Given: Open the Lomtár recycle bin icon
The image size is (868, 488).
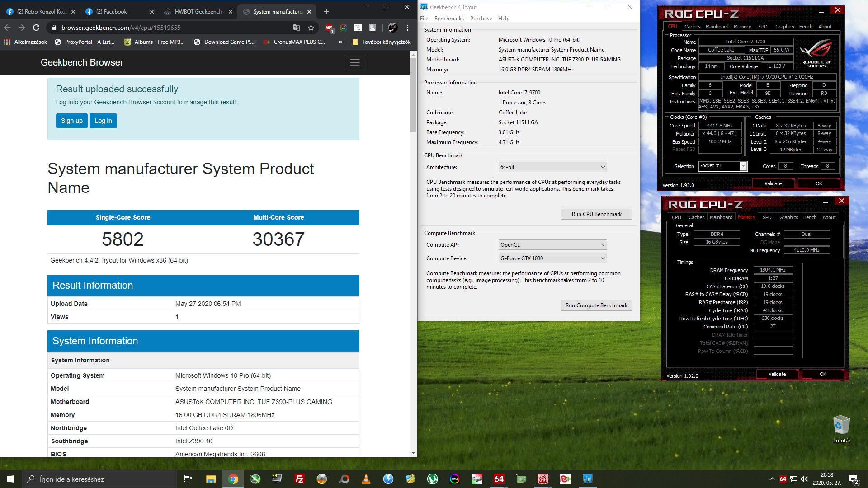Looking at the screenshot, I should click(x=841, y=429).
